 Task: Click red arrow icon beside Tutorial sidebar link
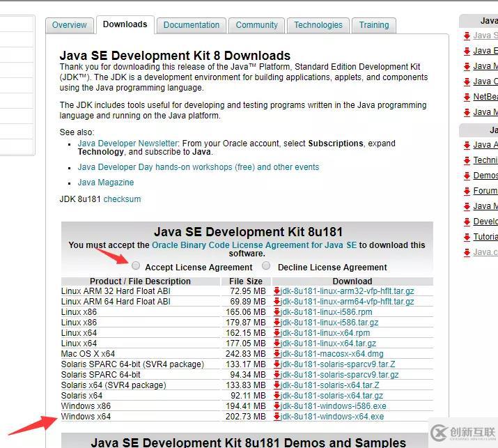tap(467, 237)
